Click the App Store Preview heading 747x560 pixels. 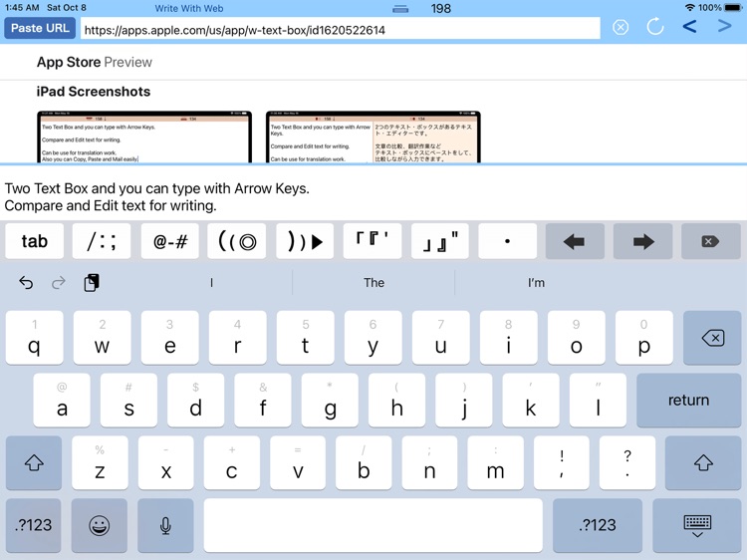(95, 62)
